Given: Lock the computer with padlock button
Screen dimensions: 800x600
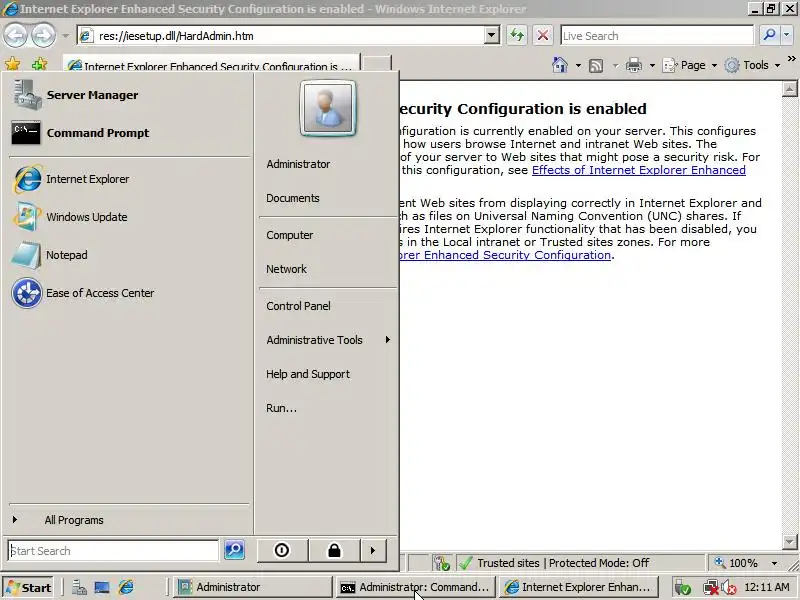Looking at the screenshot, I should point(334,551).
